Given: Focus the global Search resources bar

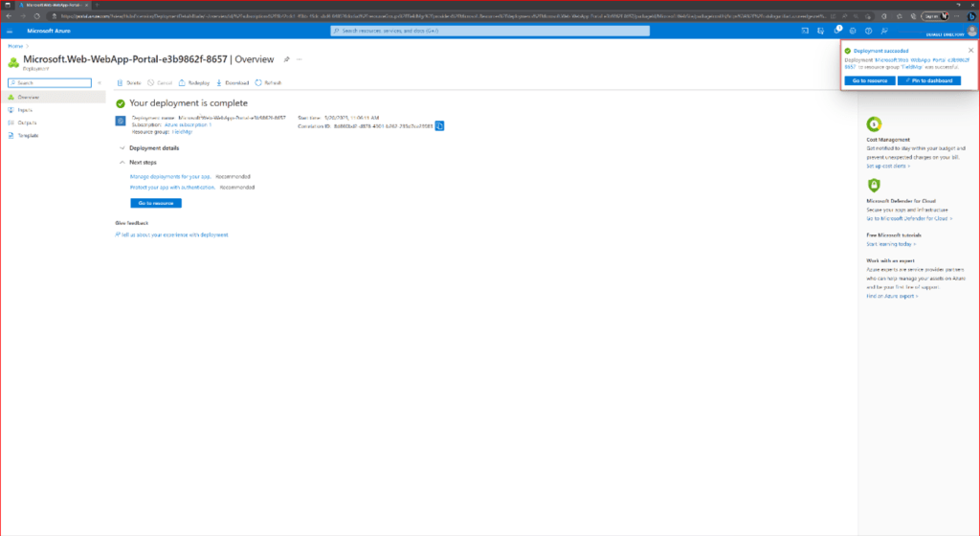Looking at the screenshot, I should pos(490,31).
